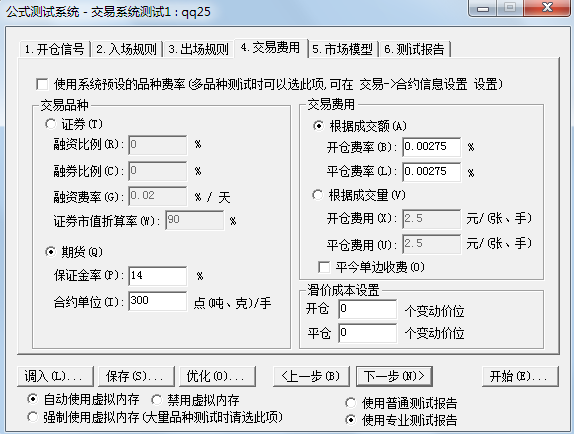
Task: Click the 交易品种 group label
Action: (x=64, y=105)
